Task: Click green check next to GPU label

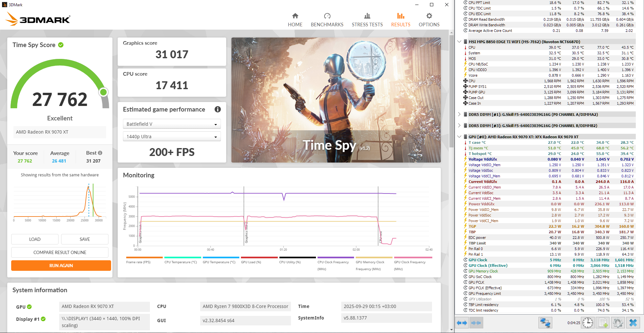Action: pyautogui.click(x=29, y=307)
